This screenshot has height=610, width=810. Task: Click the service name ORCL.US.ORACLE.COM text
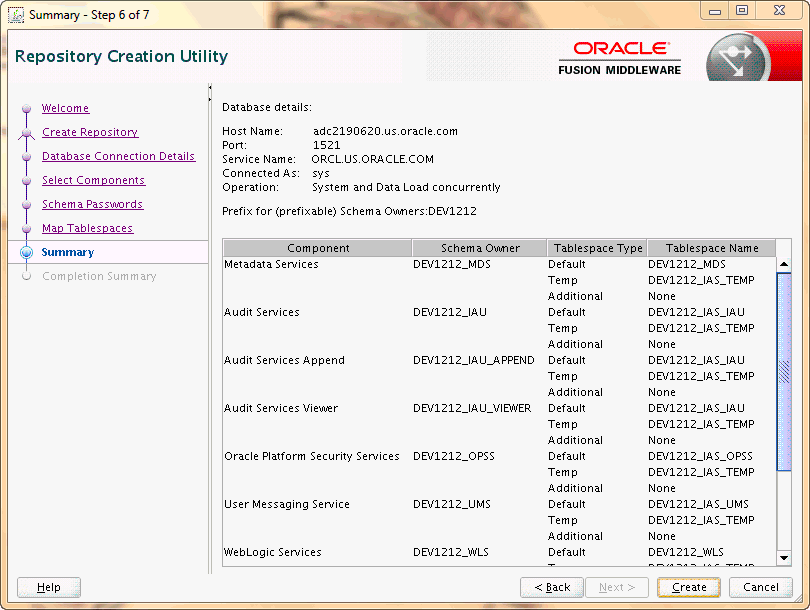[x=372, y=159]
